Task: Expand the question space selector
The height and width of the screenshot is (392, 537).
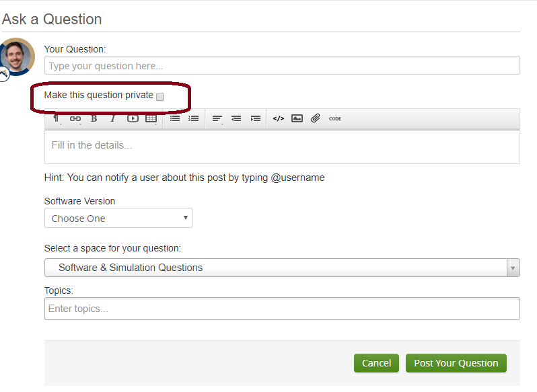Action: [282, 268]
